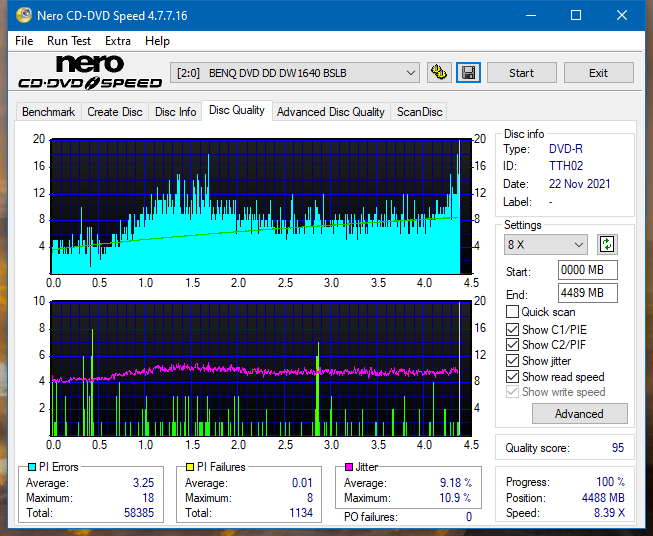Uncheck Show C2/PIF option
This screenshot has height=536, width=653.
(512, 345)
